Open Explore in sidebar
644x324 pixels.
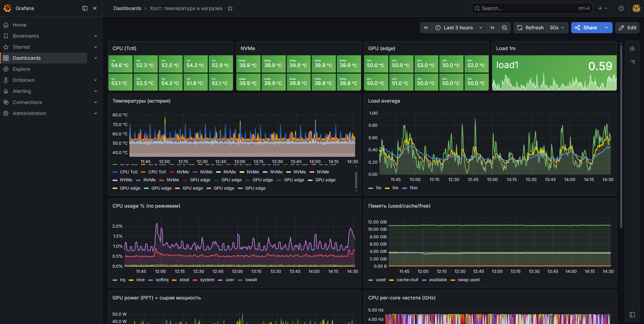point(21,69)
